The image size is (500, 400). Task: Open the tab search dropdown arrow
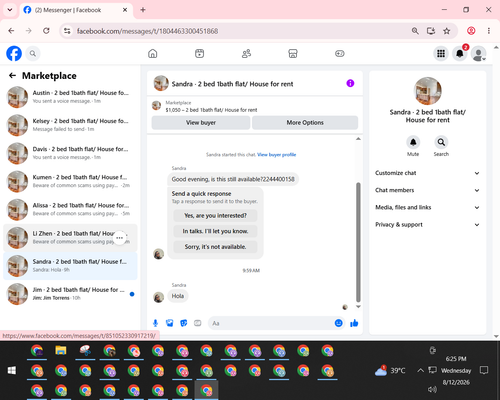(10, 10)
